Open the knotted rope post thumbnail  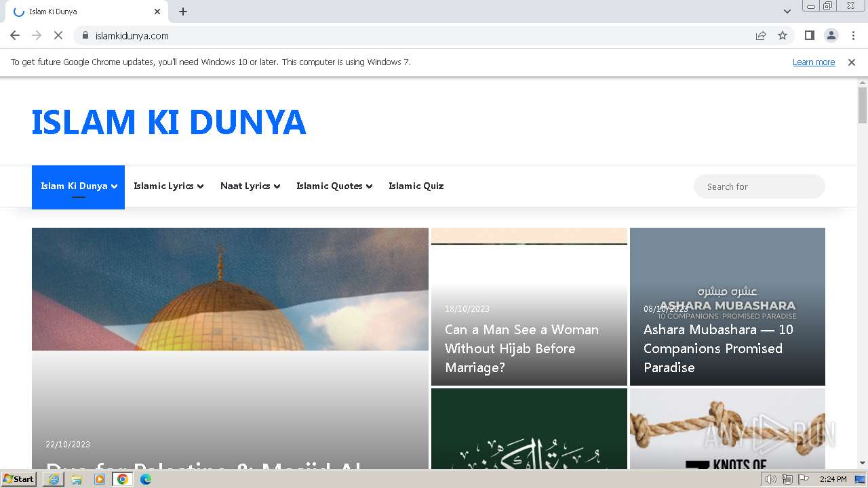coord(728,429)
